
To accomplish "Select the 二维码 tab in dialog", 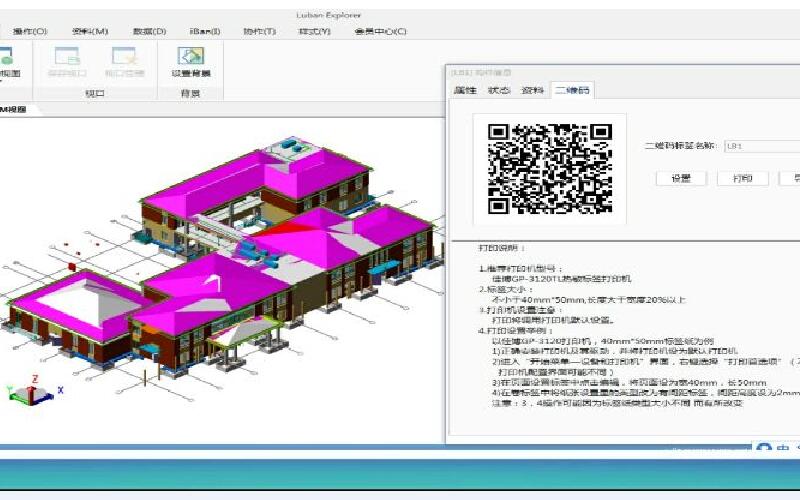I will tap(572, 90).
